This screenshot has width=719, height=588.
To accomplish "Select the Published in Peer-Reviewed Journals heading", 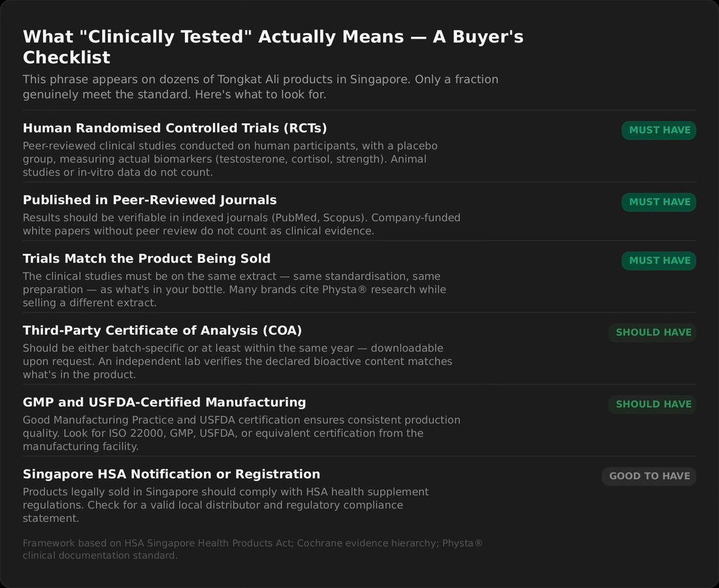I will [x=150, y=200].
